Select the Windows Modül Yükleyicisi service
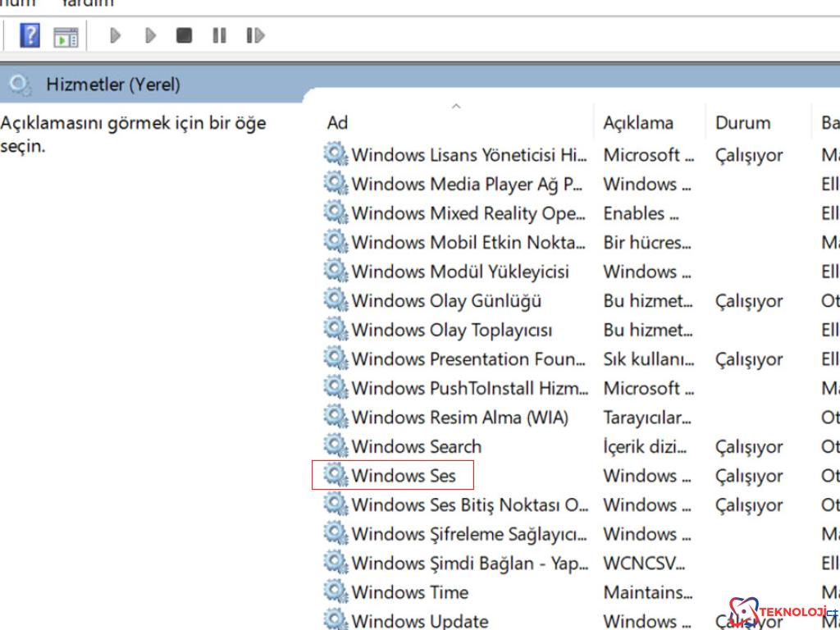The width and height of the screenshot is (840, 630). [x=459, y=272]
